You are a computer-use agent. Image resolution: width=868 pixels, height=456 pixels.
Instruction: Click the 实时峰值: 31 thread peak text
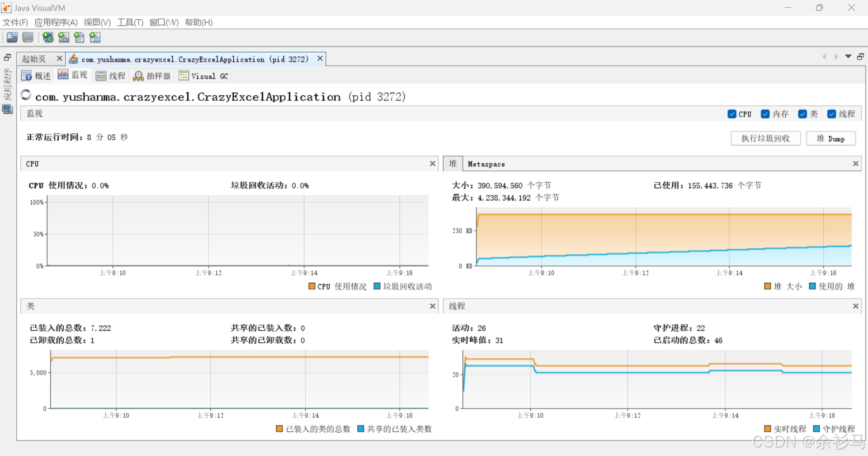point(478,340)
